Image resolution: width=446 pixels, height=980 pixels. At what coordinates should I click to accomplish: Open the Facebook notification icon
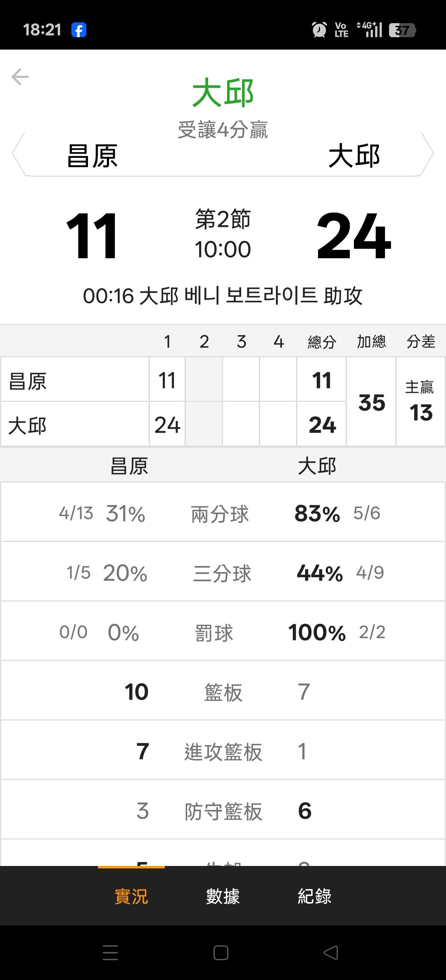click(78, 30)
